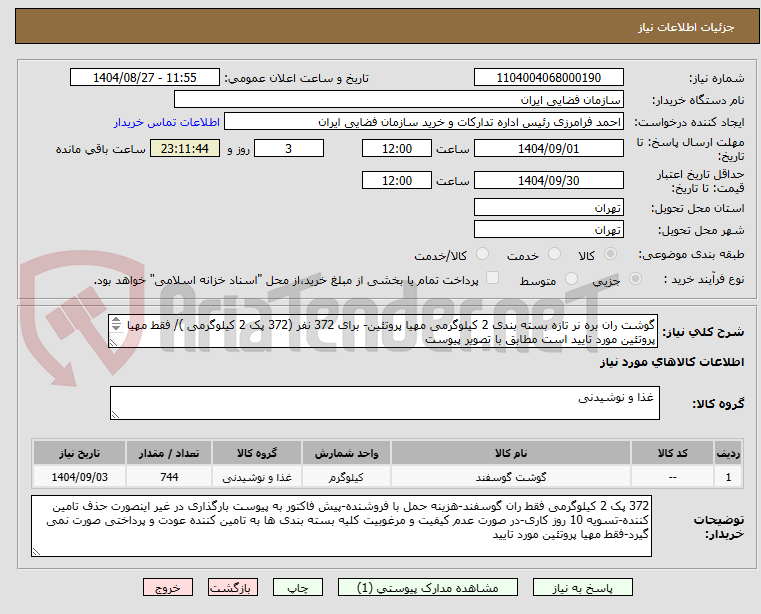Screen dimensions: 761x614
Task: Select the خدمت radio button
Action: tap(554, 254)
